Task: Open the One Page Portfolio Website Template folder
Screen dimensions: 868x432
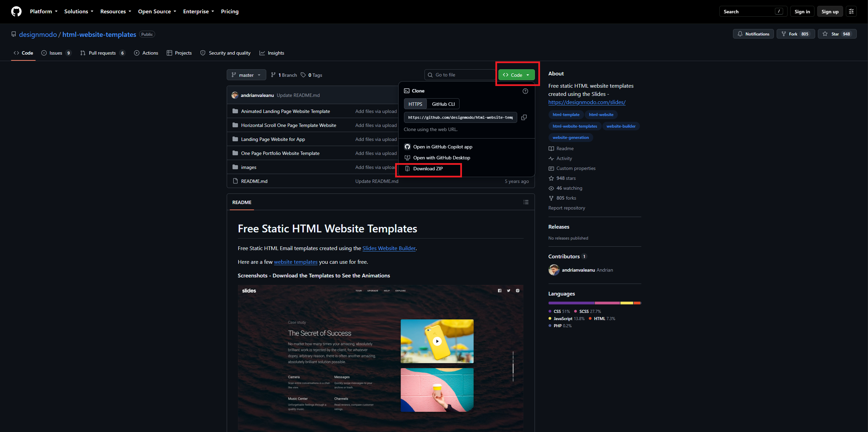Action: pyautogui.click(x=280, y=153)
